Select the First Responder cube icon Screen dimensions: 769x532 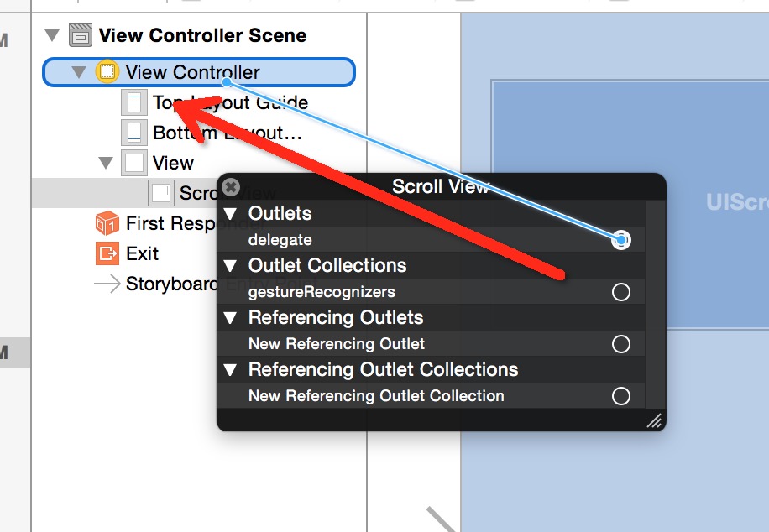point(107,223)
